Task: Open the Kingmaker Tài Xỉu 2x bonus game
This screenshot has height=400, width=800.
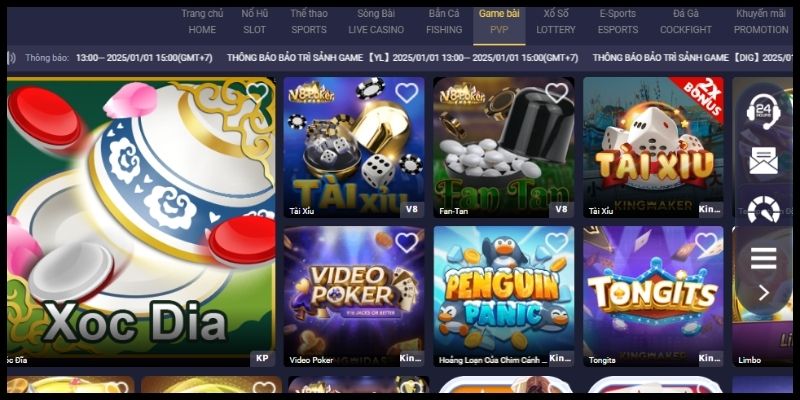Action: (x=653, y=147)
